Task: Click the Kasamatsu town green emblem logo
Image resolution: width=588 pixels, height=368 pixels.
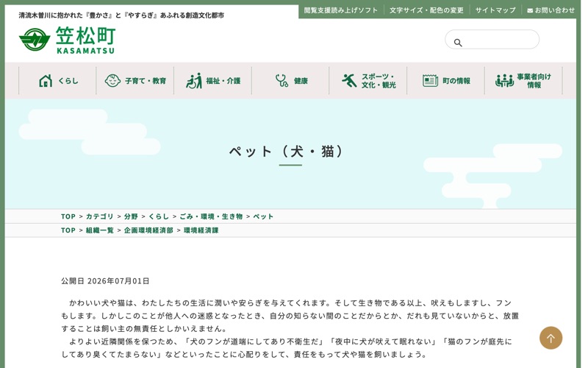Action: click(35, 40)
